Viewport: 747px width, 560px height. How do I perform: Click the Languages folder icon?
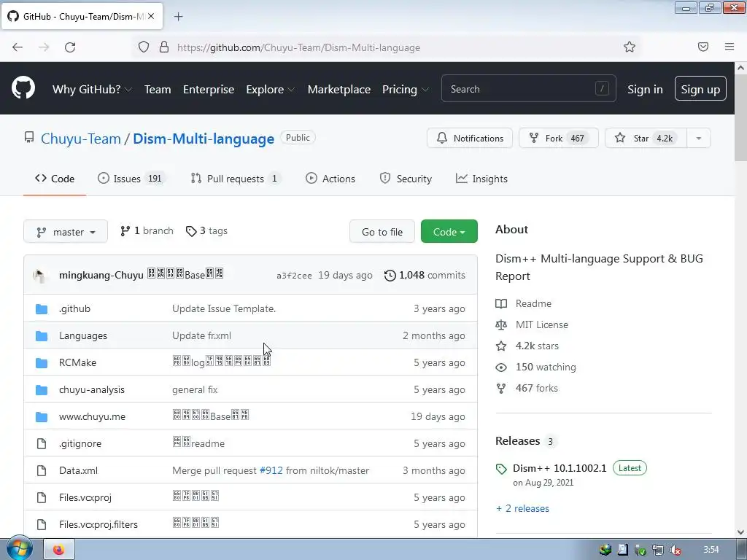[x=42, y=336]
